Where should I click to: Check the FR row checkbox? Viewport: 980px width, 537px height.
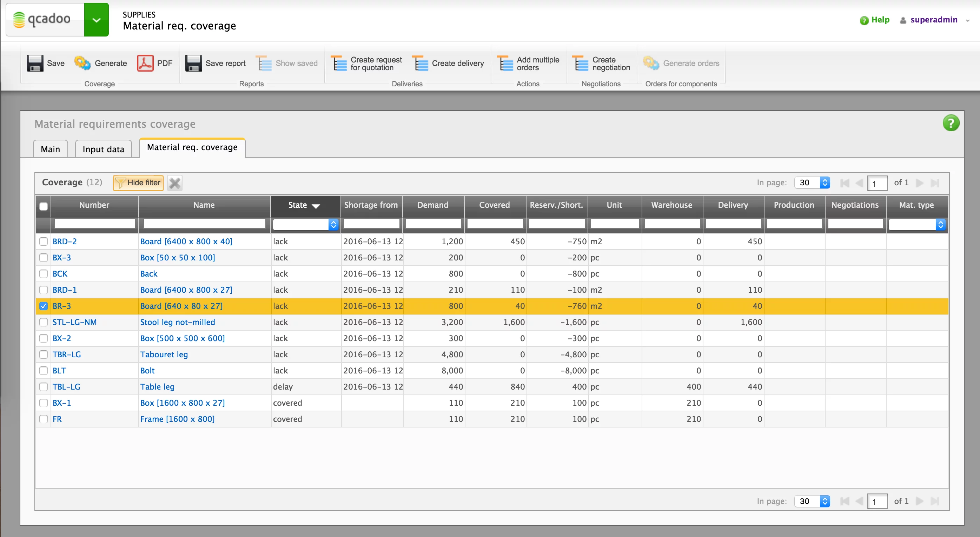pos(44,419)
